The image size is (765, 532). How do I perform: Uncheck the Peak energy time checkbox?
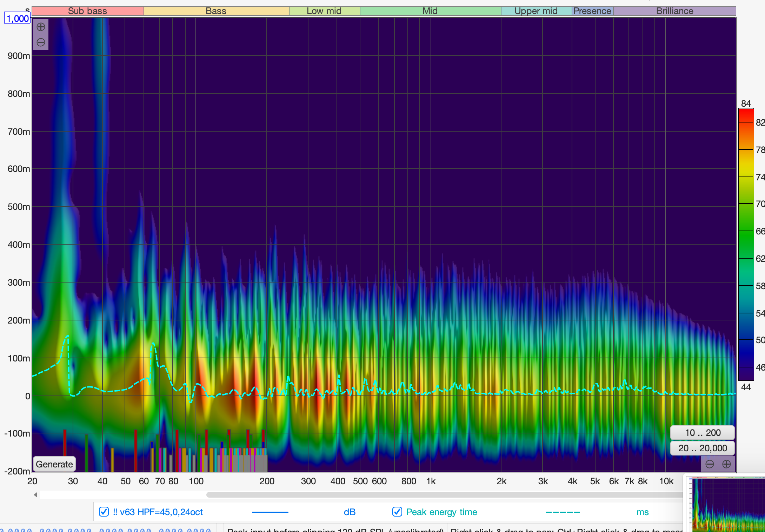[x=397, y=512]
